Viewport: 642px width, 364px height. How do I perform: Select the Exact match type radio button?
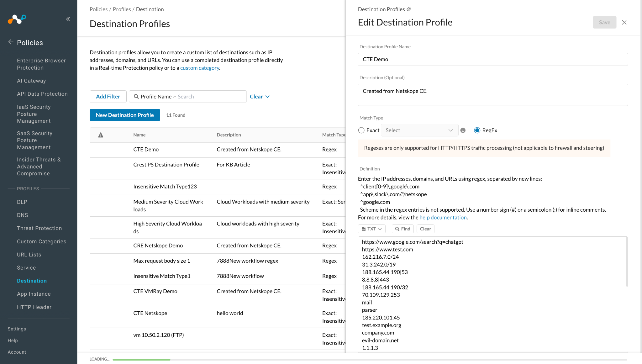(x=361, y=130)
